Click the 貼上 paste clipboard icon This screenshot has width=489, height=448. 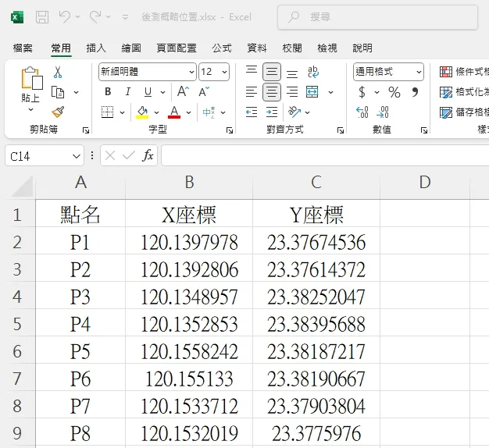point(31,77)
